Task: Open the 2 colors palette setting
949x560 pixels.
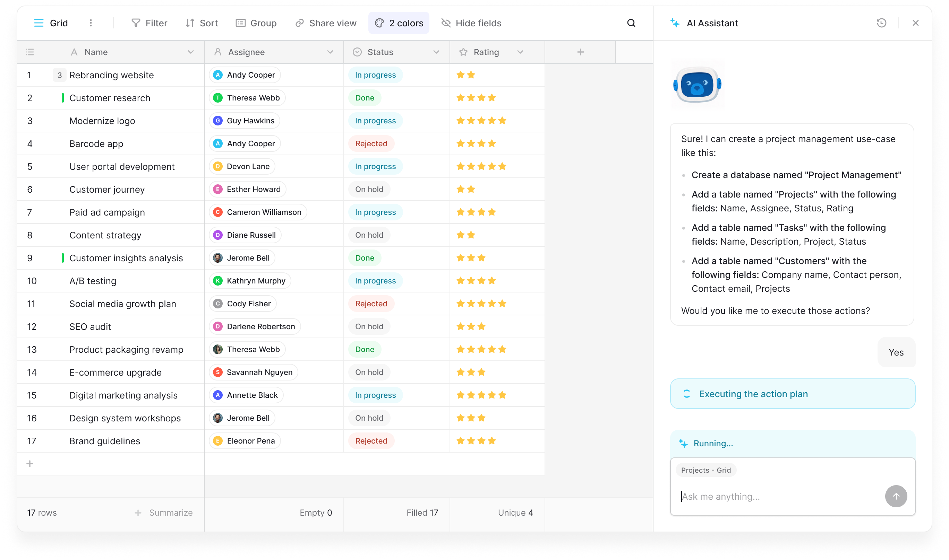Action: [x=399, y=23]
